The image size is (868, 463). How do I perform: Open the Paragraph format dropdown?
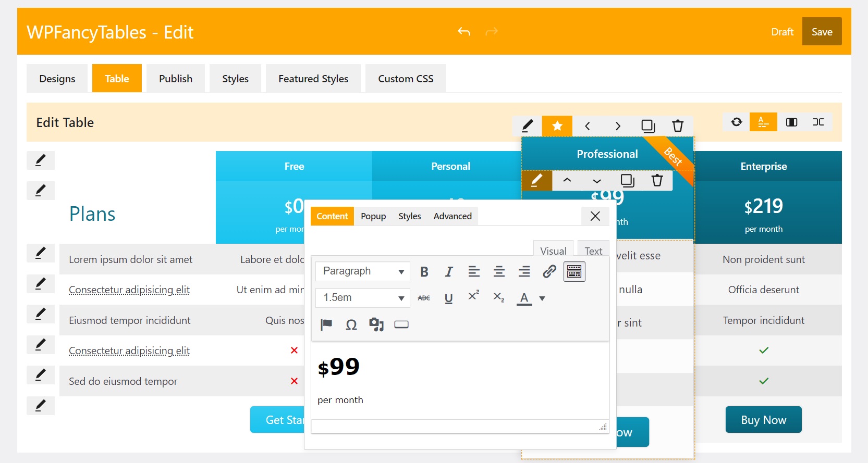pyautogui.click(x=363, y=271)
